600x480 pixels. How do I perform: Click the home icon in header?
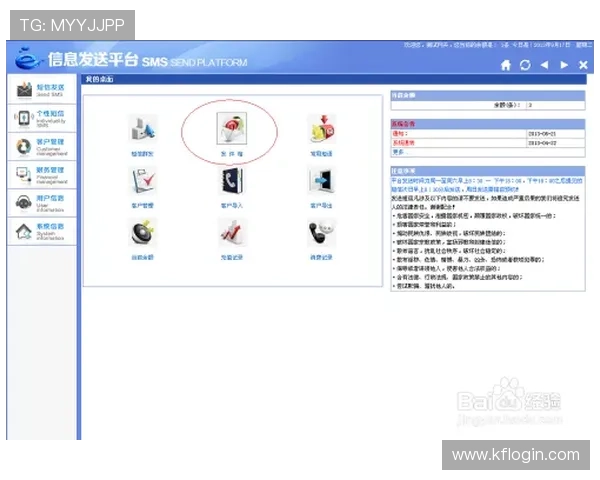click(x=506, y=65)
